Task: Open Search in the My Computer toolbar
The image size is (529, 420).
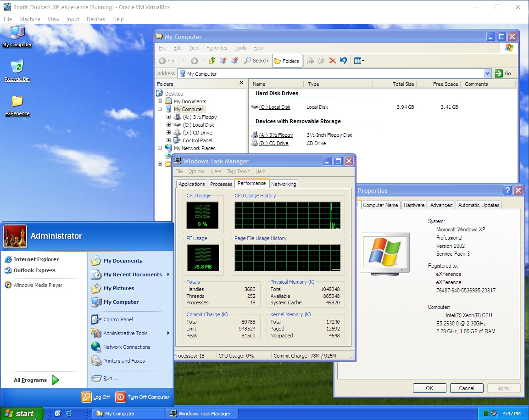Action: point(256,61)
